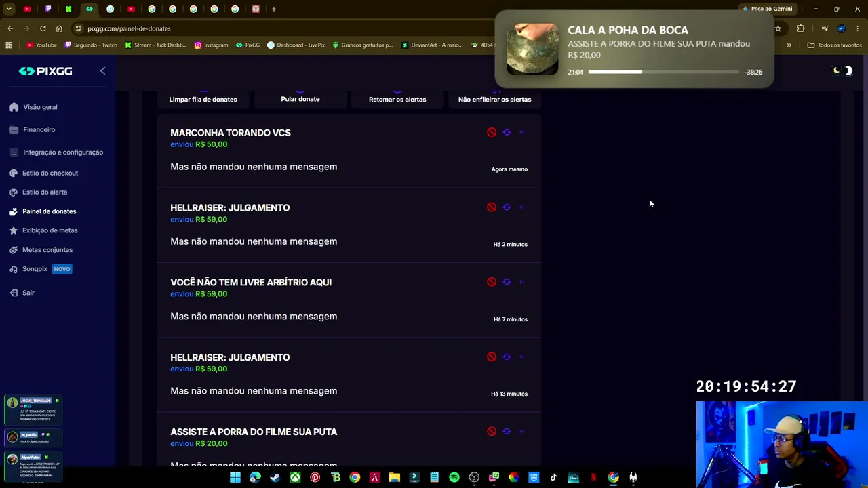Open Visão geral in the sidebar

click(34, 107)
